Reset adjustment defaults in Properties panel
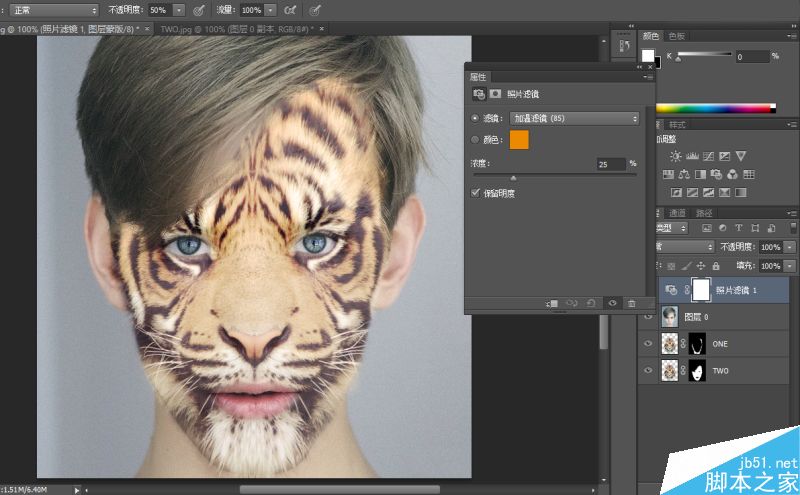 pyautogui.click(x=591, y=304)
